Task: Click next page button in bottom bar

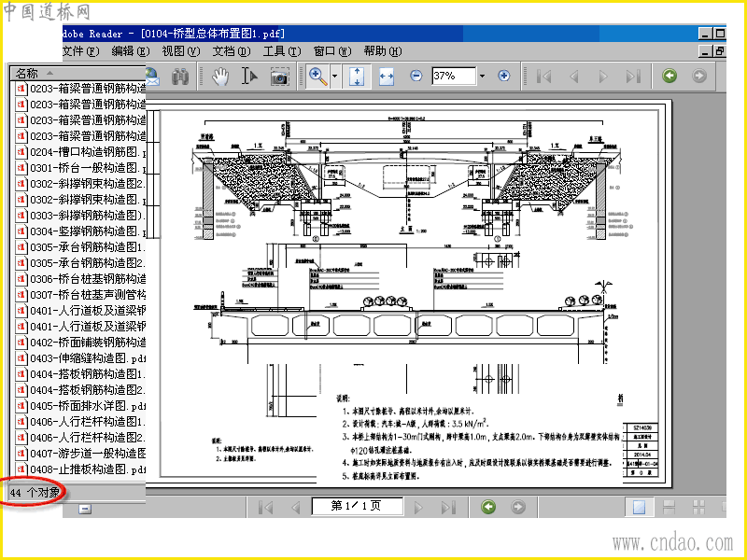Action: pyautogui.click(x=418, y=507)
